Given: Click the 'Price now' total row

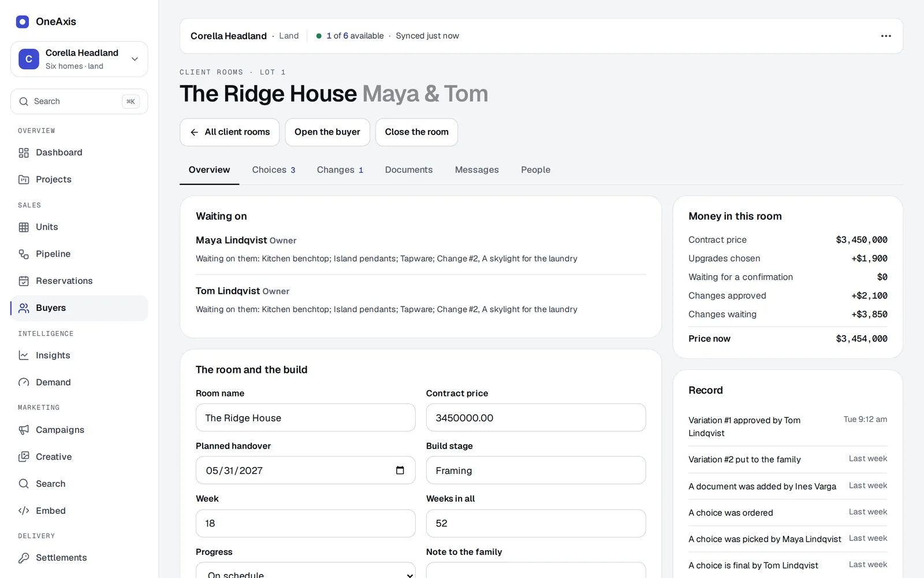Looking at the screenshot, I should 788,339.
